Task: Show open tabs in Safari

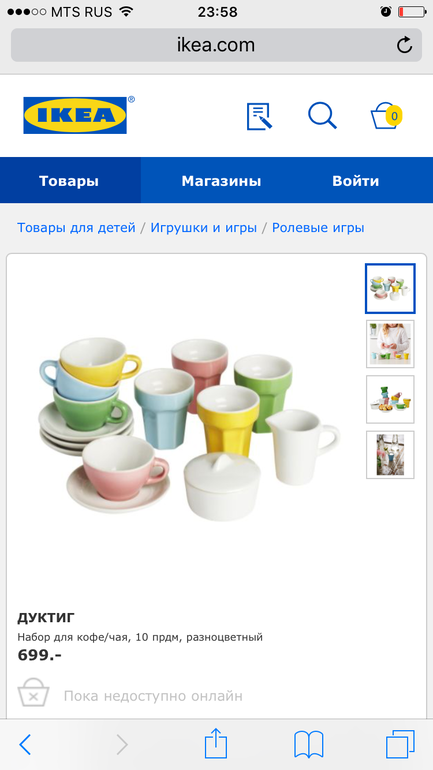Action: tap(400, 744)
